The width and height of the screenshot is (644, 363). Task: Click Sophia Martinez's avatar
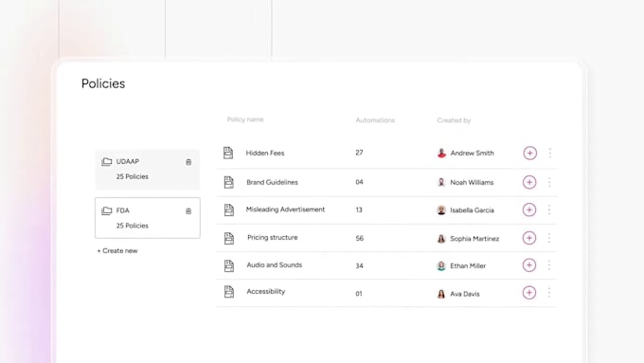(x=441, y=239)
